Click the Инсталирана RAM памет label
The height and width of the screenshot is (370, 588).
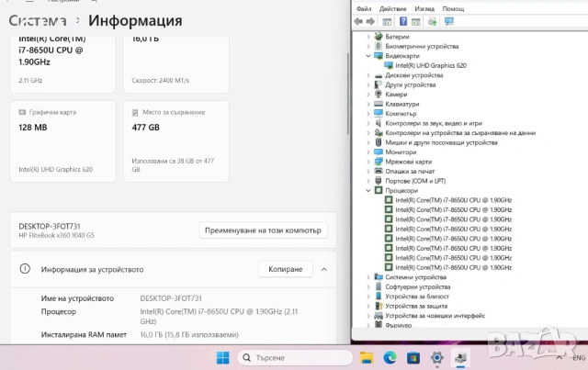coord(84,334)
